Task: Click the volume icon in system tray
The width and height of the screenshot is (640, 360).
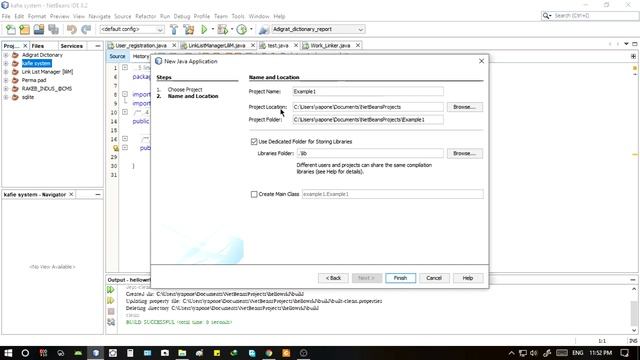Action: [534, 353]
